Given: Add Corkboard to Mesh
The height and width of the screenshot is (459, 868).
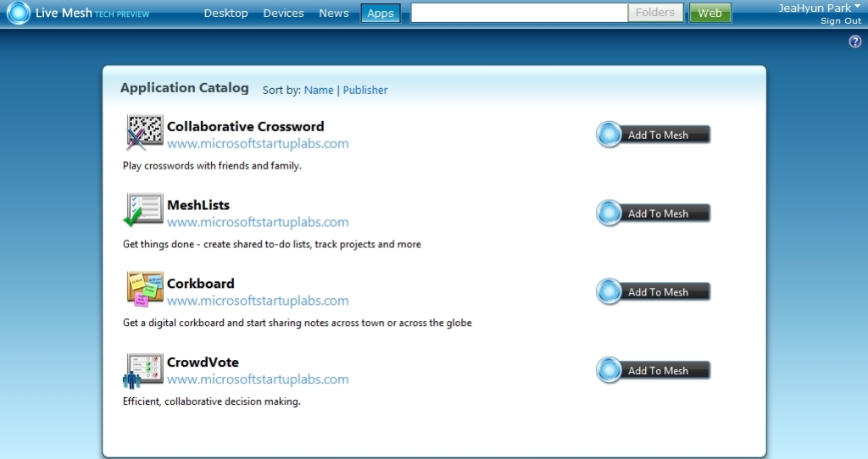Looking at the screenshot, I should [x=654, y=292].
